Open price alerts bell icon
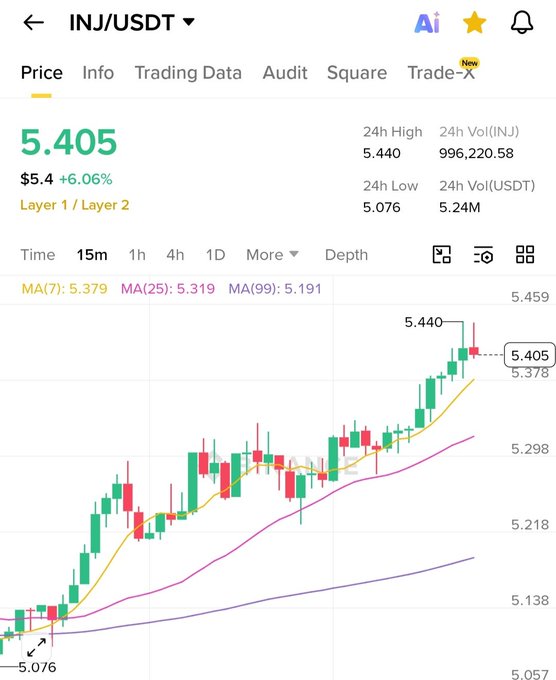The image size is (556, 680). point(522,23)
